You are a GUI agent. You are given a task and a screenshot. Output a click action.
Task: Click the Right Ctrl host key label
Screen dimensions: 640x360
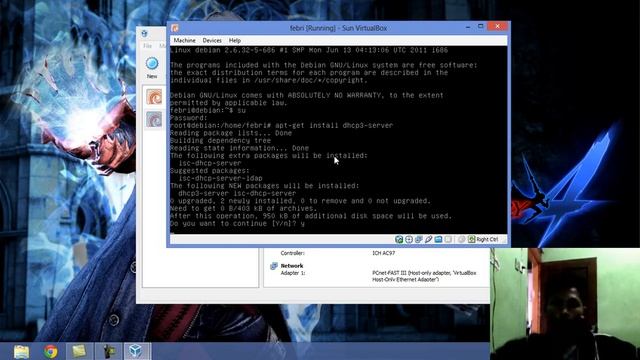pyautogui.click(x=487, y=240)
